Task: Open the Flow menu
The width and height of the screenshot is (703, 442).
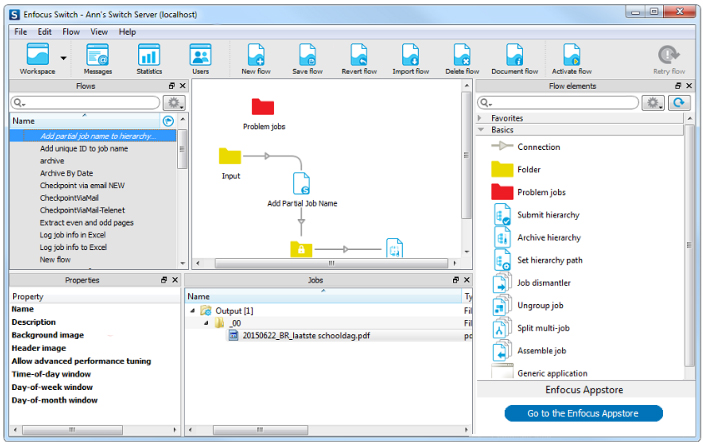Action: pos(70,32)
